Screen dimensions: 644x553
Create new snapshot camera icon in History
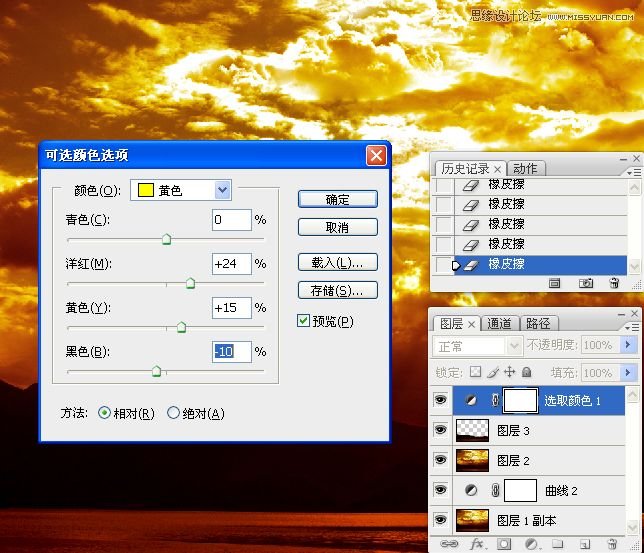tap(586, 283)
